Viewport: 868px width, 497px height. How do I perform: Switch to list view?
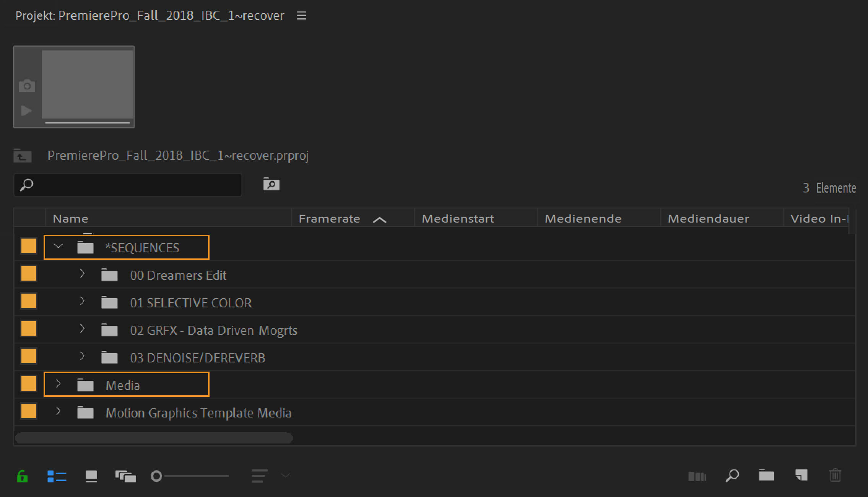(57, 476)
